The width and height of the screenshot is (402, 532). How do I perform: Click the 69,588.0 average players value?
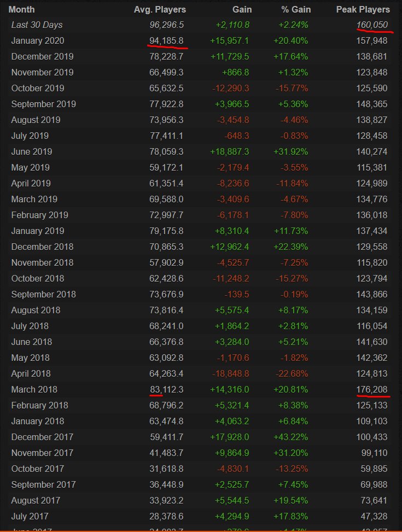(166, 199)
